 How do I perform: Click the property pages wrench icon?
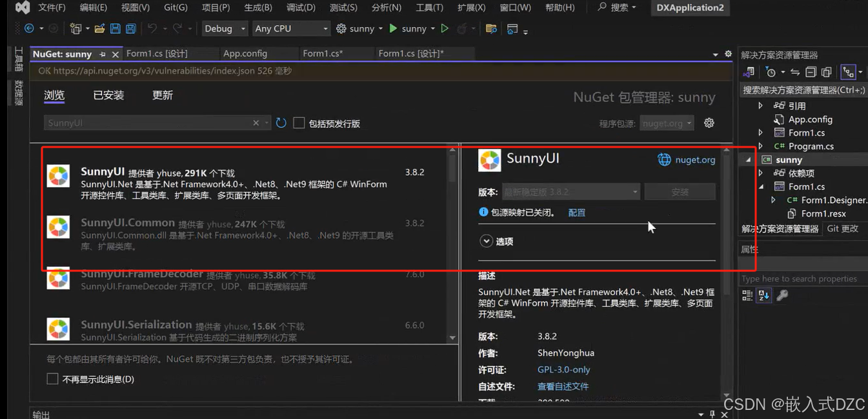pos(782,295)
